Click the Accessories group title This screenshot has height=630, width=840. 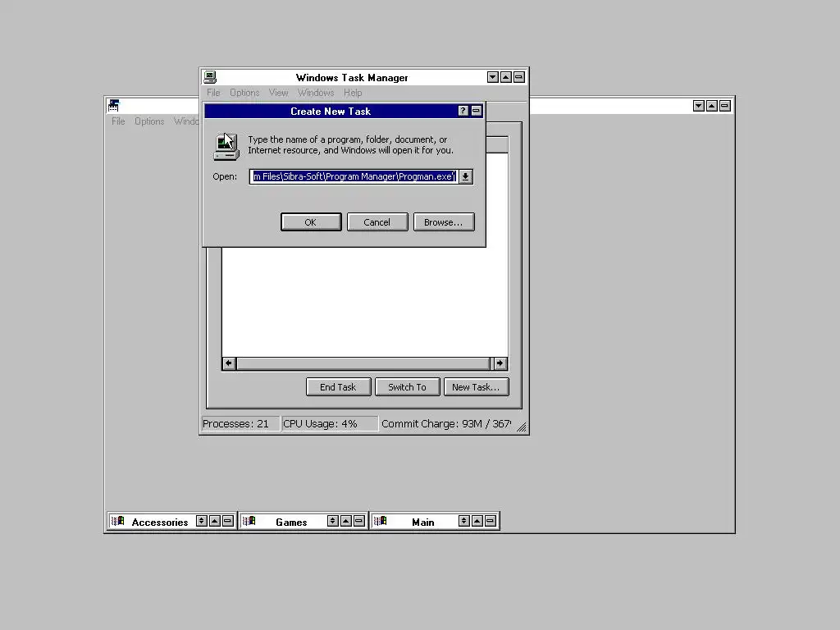click(160, 522)
